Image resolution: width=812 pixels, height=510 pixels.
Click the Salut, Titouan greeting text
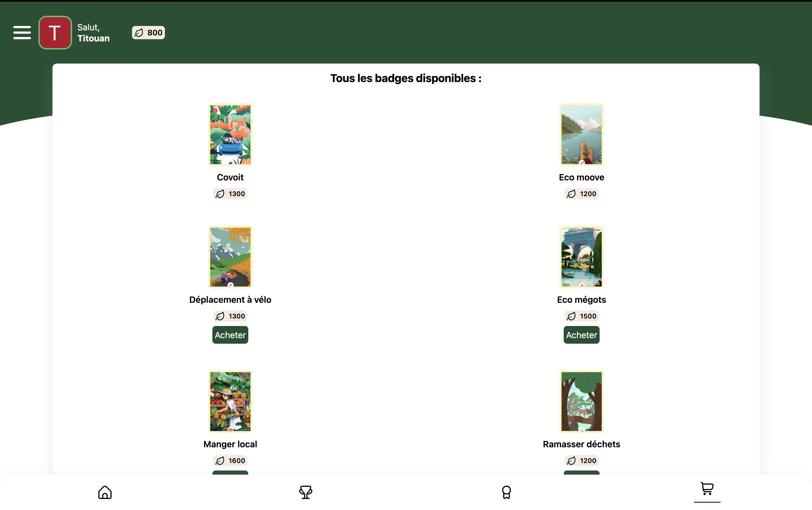point(93,33)
